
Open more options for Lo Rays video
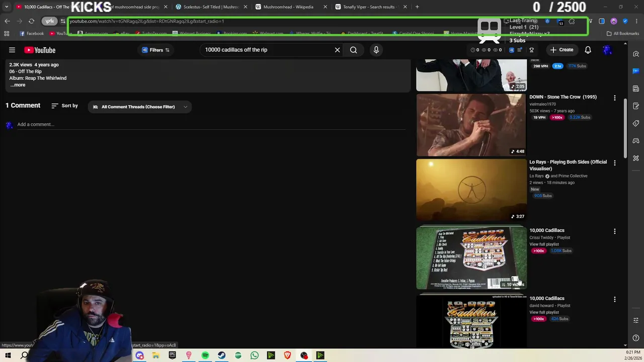click(x=614, y=163)
